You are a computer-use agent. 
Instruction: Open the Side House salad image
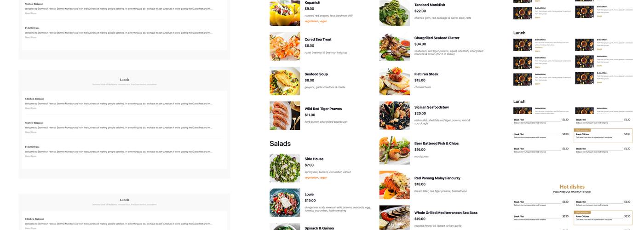tap(285, 168)
